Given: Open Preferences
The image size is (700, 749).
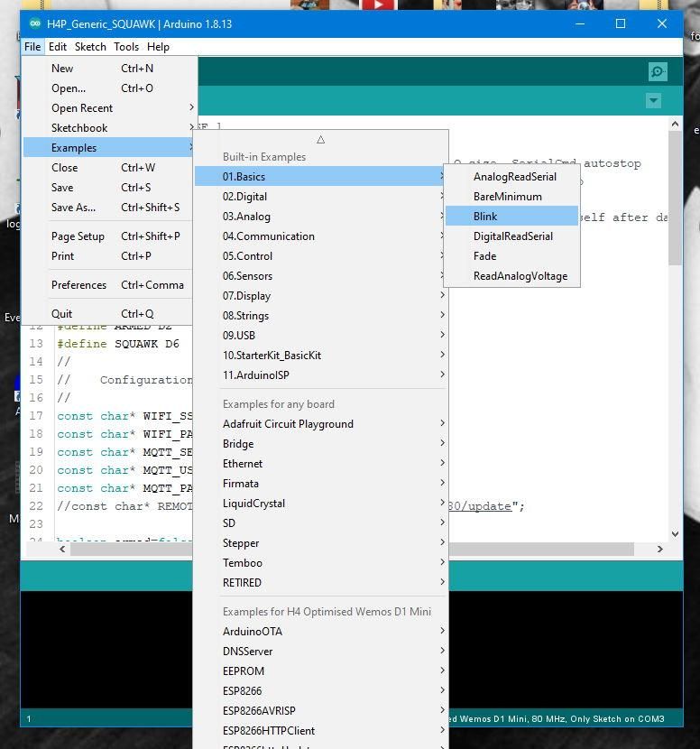Looking at the screenshot, I should pos(107,284).
